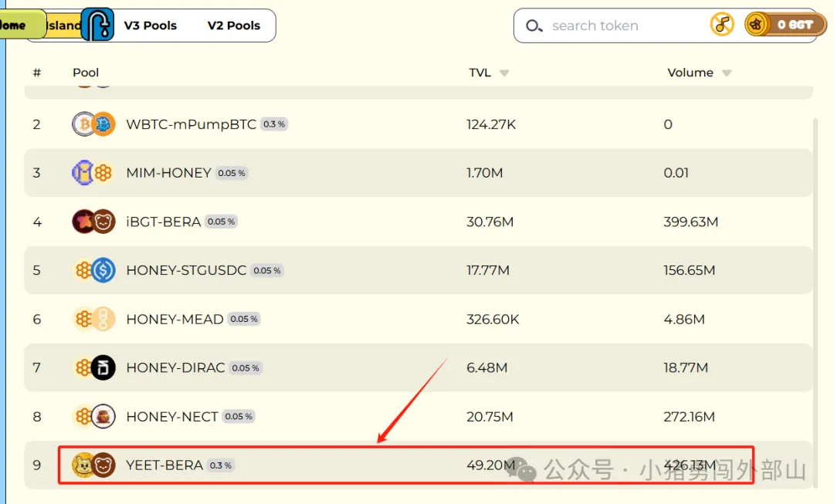Click the 0.05 % fee badge on HONEY-MEAD

(x=244, y=319)
